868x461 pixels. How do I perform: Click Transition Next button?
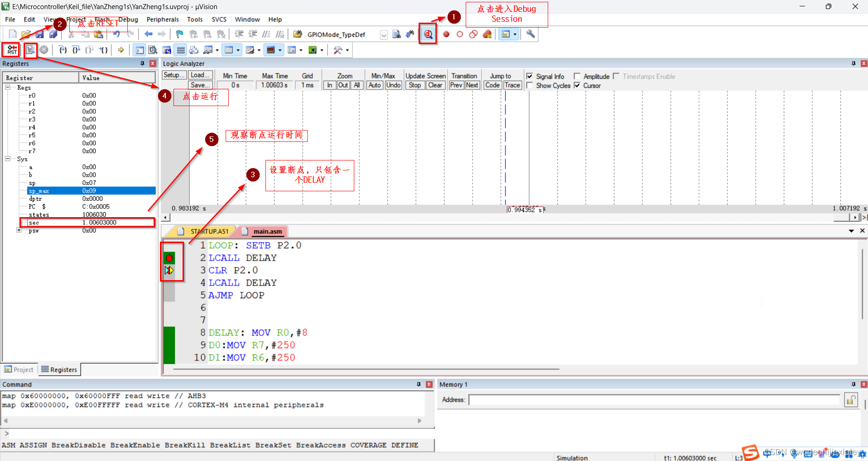coord(472,85)
